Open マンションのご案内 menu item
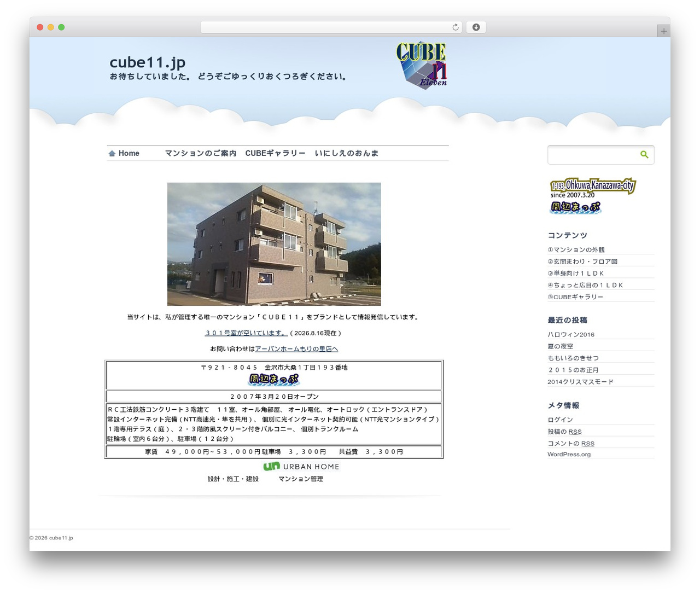Viewport: 700px width, 593px height. pyautogui.click(x=201, y=154)
